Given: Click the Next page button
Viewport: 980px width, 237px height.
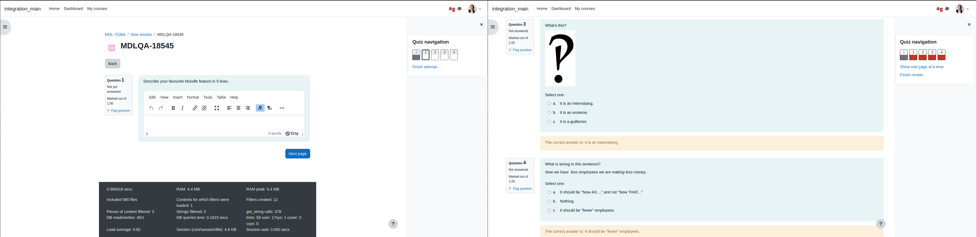Looking at the screenshot, I should coord(298,154).
